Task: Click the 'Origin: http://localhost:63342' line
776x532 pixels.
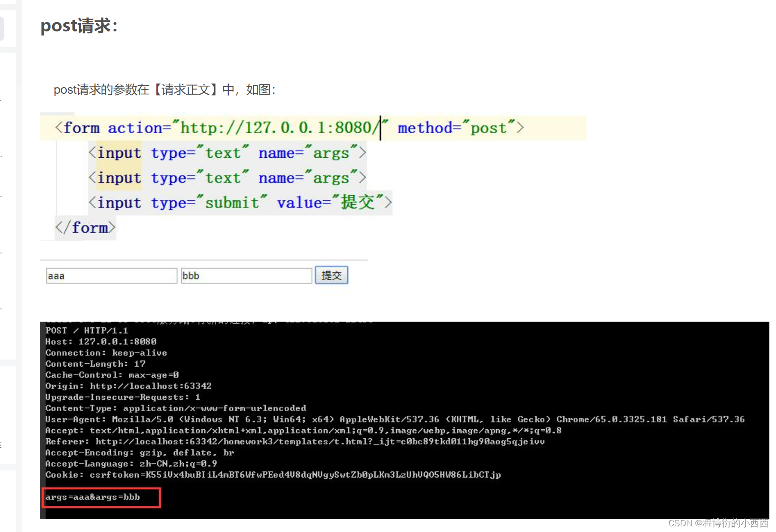Action: [x=128, y=386]
